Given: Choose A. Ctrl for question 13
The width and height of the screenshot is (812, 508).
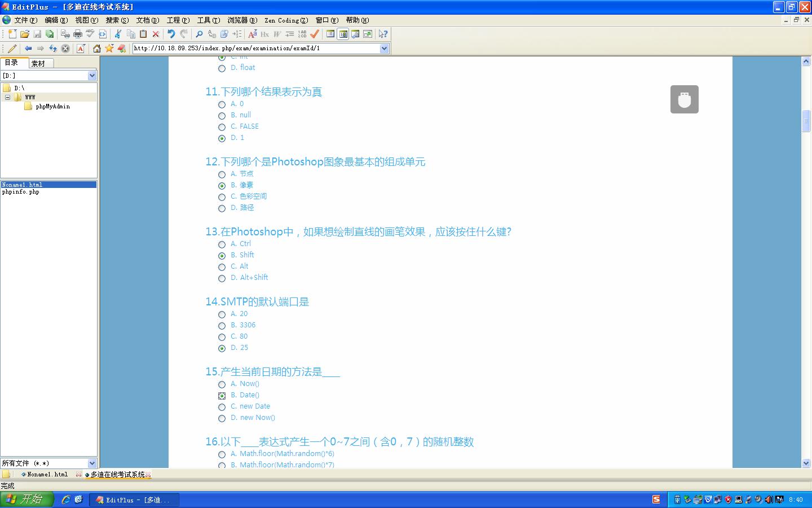Looking at the screenshot, I should 222,244.
